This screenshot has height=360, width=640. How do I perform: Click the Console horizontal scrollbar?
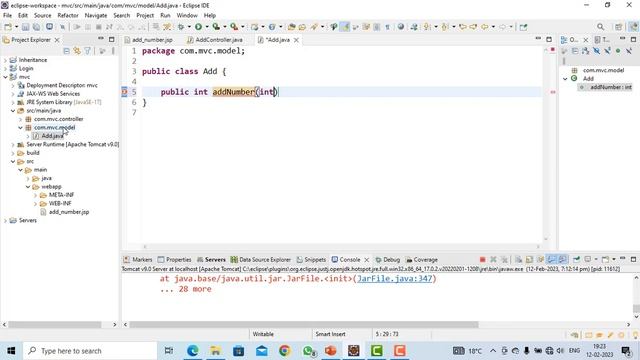[x=304, y=325]
